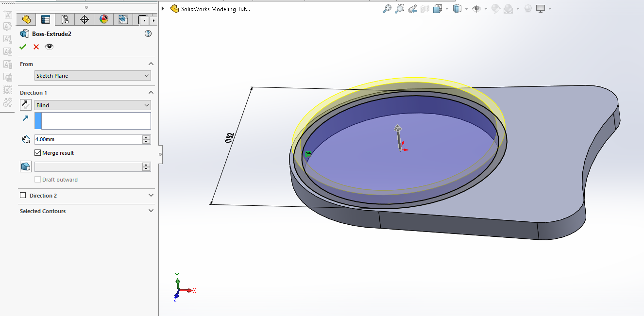The width and height of the screenshot is (644, 316).
Task: Click the Display Style cube icon
Action: tap(457, 9)
